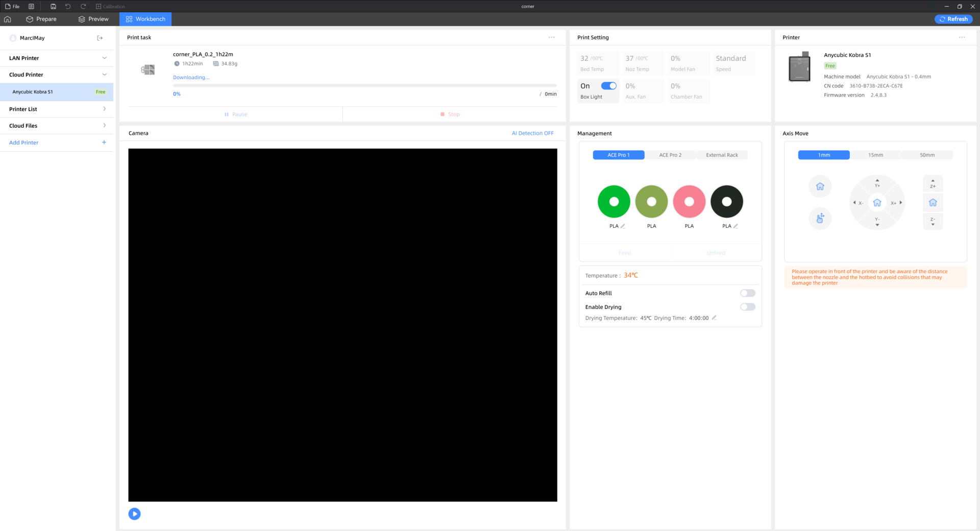Click the Feed button
This screenshot has width=980, height=531.
coord(625,253)
